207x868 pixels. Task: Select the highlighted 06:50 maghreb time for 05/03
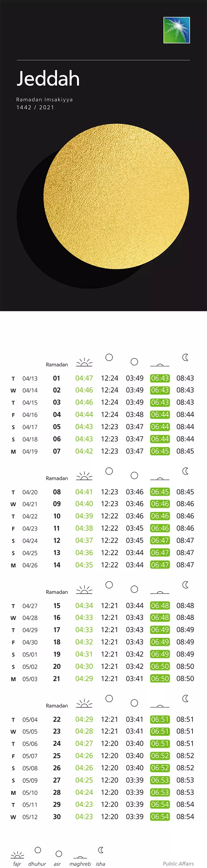pyautogui.click(x=160, y=678)
